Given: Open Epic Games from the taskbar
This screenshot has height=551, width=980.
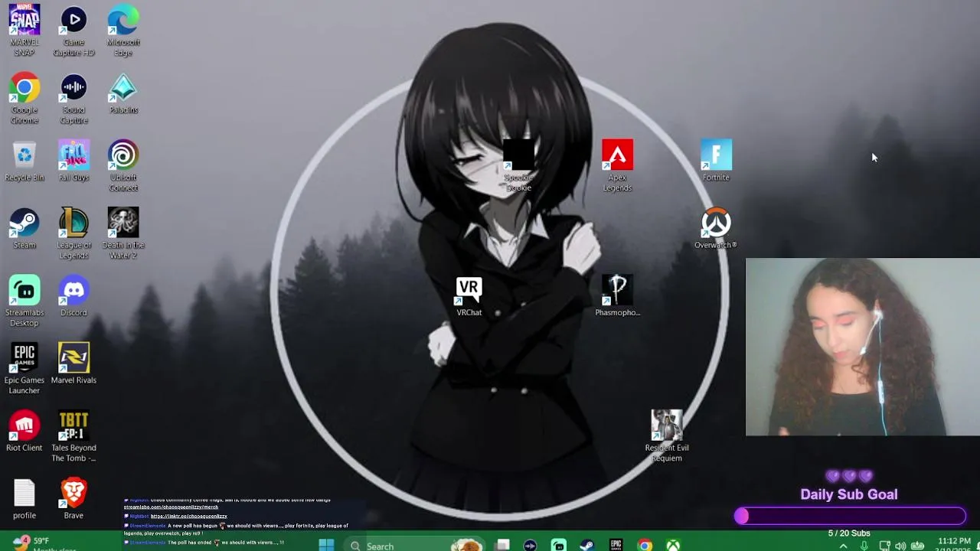Looking at the screenshot, I should click(616, 545).
